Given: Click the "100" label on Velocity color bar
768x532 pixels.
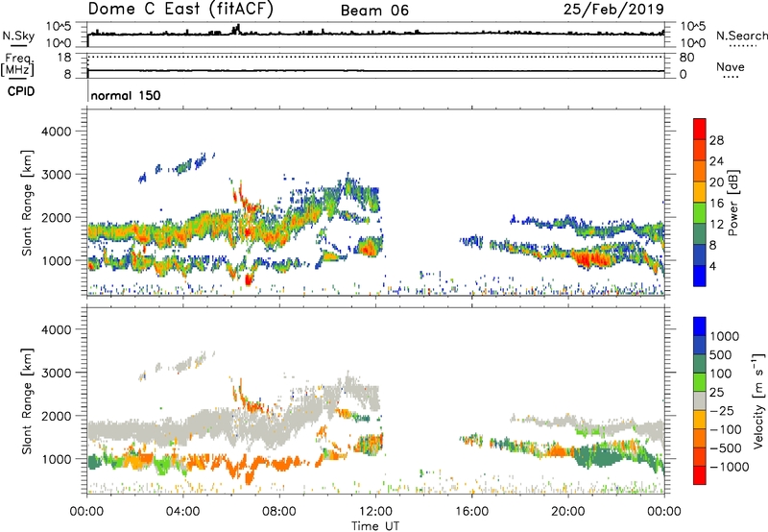Looking at the screenshot, I should (721, 374).
